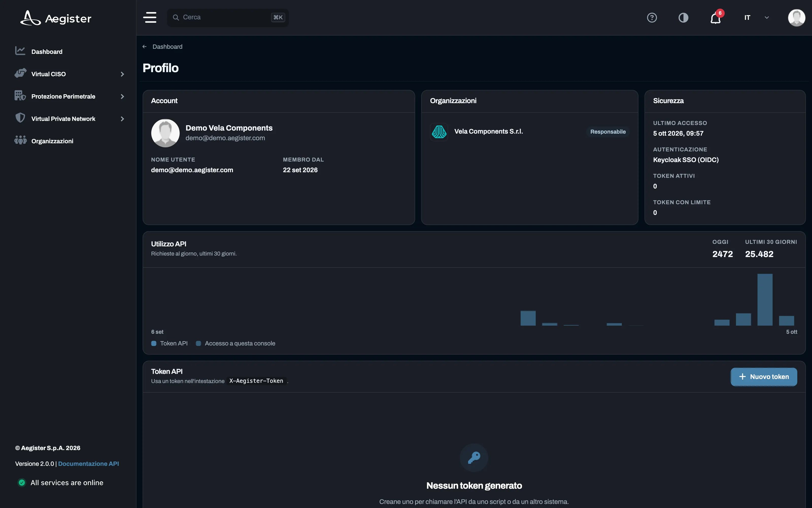Image resolution: width=812 pixels, height=508 pixels.
Task: Open Dashboard in the sidebar
Action: click(47, 52)
